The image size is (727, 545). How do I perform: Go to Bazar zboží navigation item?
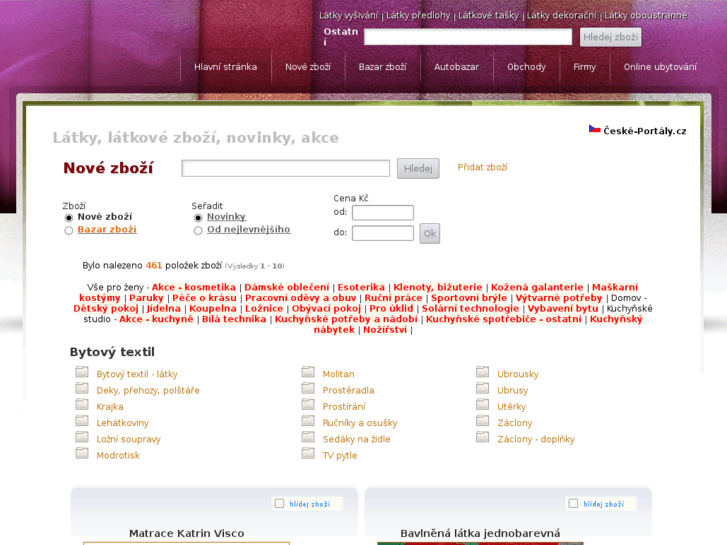pyautogui.click(x=383, y=67)
